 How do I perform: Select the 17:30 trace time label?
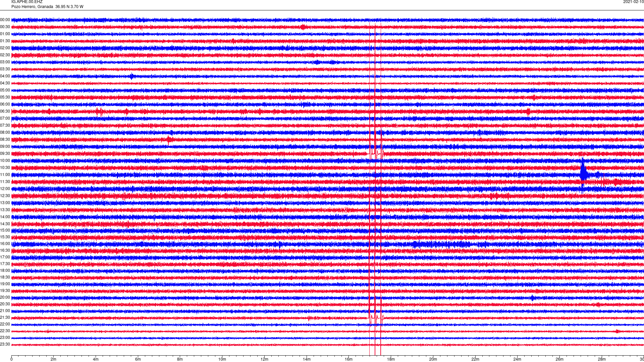[5, 264]
